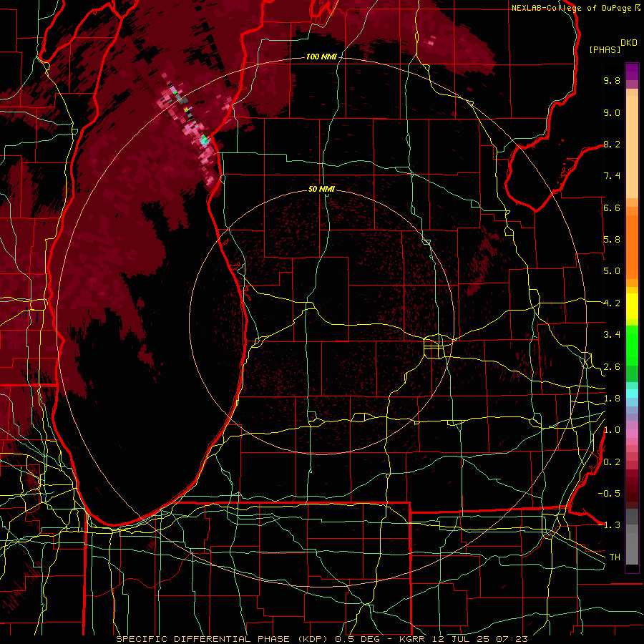Click the -1.3 scale value

click(x=610, y=525)
